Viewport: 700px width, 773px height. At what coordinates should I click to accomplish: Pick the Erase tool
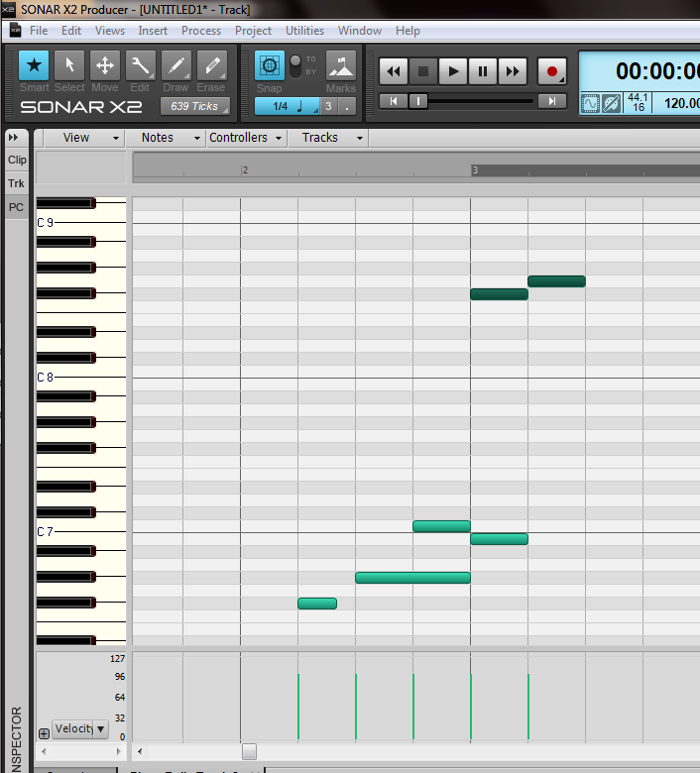click(x=211, y=66)
